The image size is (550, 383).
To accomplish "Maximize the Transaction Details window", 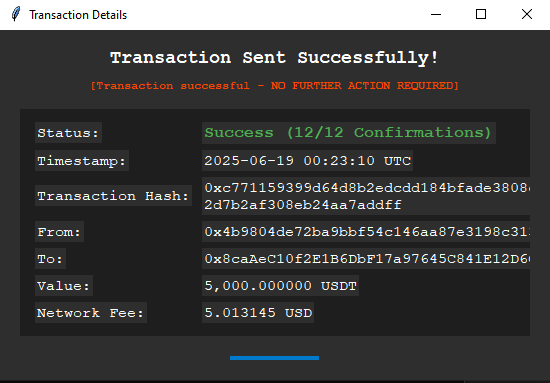I will (x=481, y=14).
